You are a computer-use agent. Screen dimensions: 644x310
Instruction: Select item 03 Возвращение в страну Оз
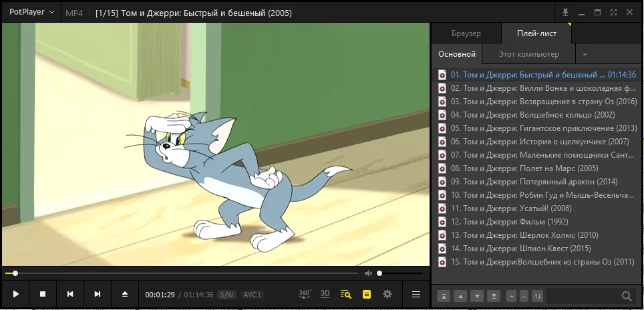pyautogui.click(x=536, y=102)
